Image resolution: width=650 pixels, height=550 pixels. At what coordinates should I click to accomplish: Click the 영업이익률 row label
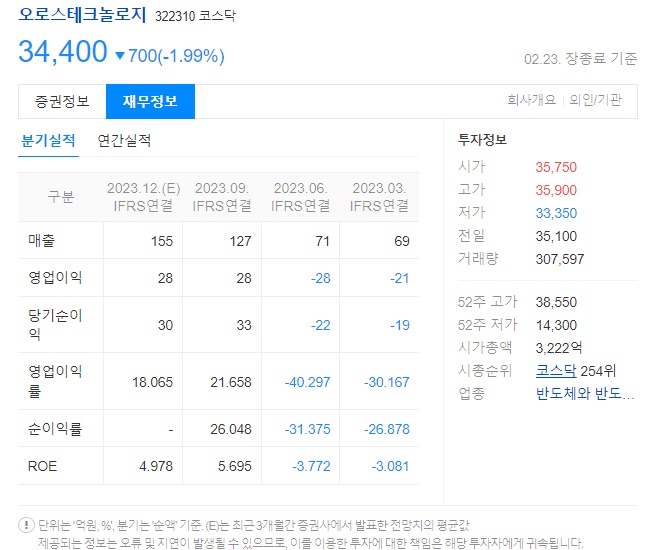click(55, 381)
